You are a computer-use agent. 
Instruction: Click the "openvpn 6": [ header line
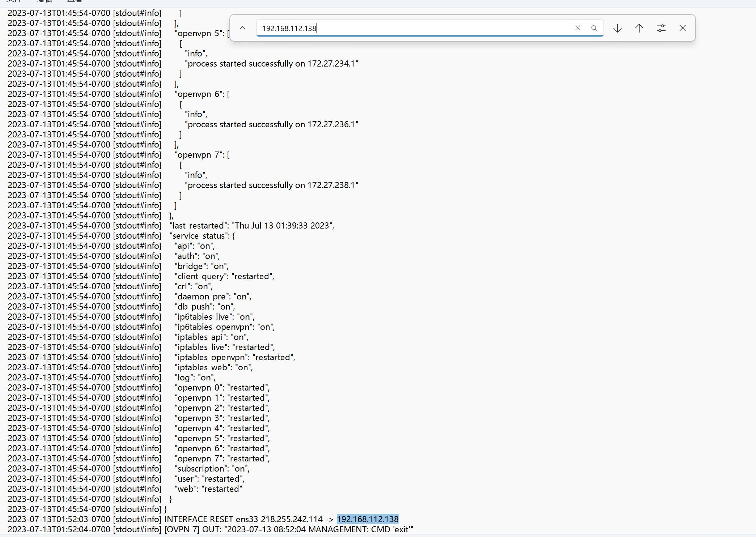point(202,94)
